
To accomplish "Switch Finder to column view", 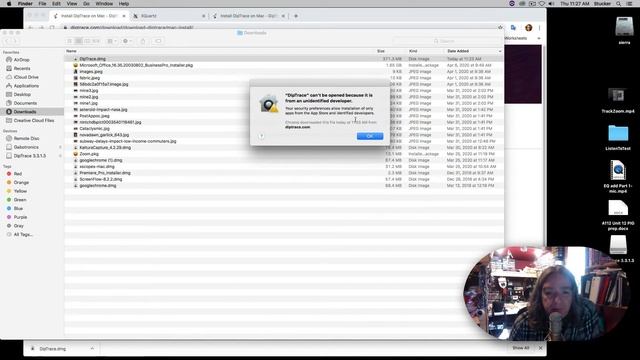I will (87, 41).
